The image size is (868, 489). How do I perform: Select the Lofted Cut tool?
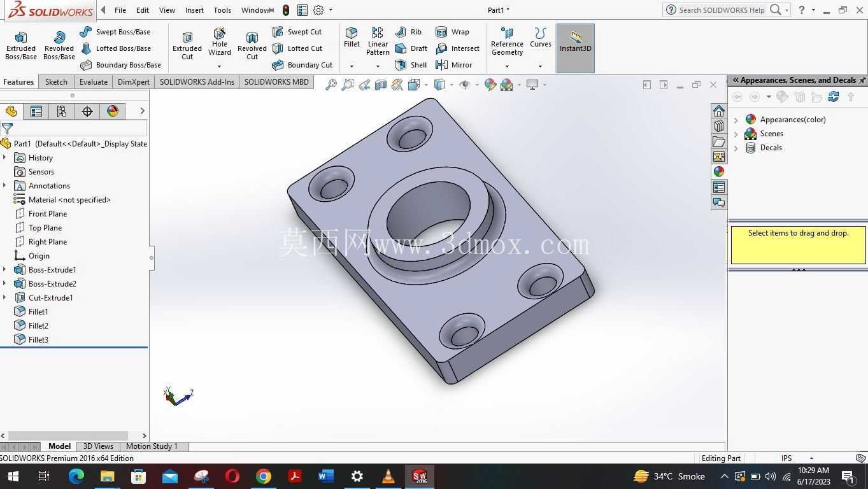coord(297,48)
